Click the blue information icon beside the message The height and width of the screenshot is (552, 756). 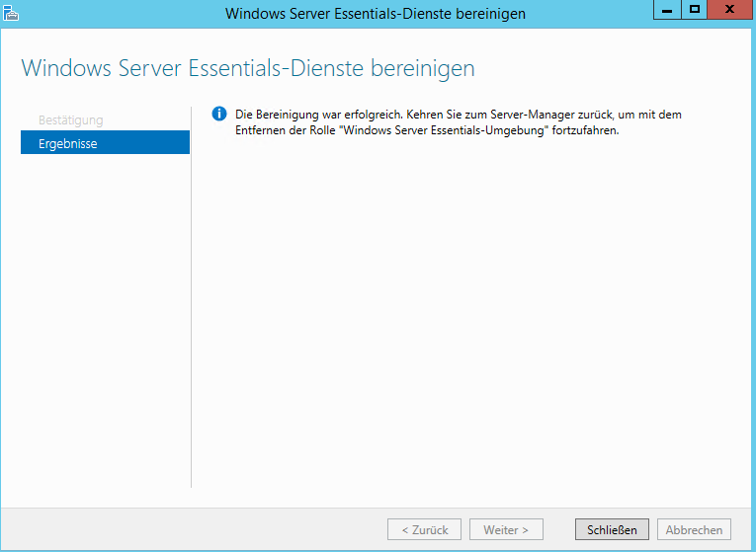[219, 115]
